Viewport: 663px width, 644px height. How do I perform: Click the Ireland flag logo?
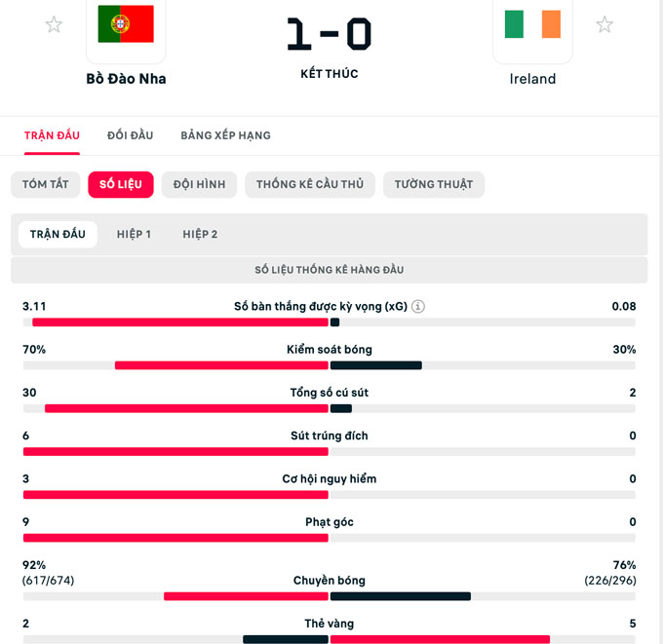[532, 24]
